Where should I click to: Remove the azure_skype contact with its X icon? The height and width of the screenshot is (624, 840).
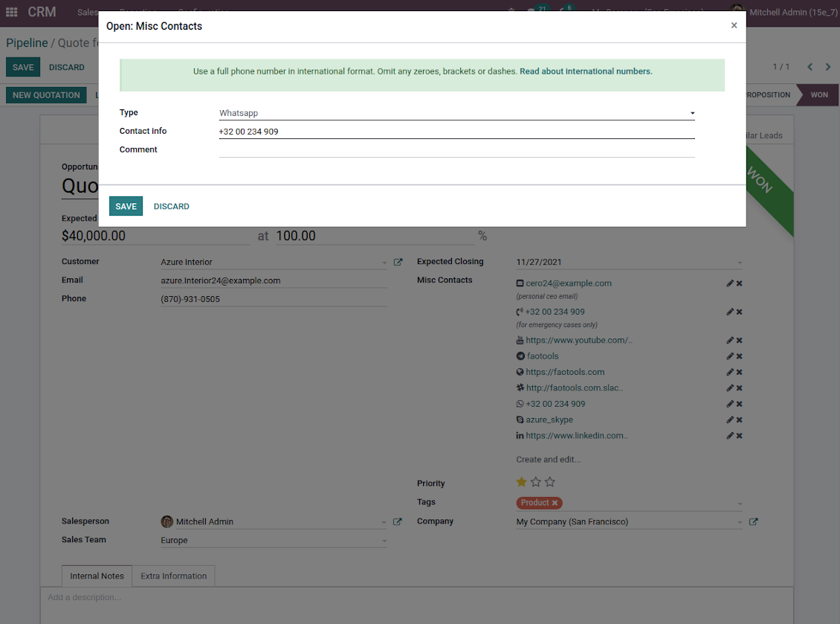[x=740, y=420]
